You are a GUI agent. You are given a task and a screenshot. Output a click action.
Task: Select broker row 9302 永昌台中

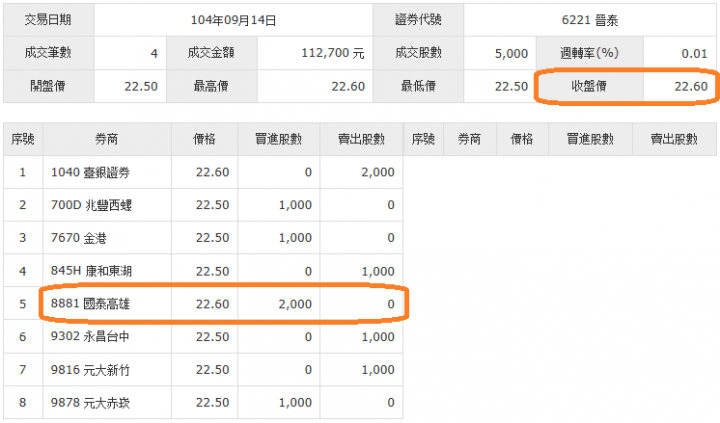[203, 337]
